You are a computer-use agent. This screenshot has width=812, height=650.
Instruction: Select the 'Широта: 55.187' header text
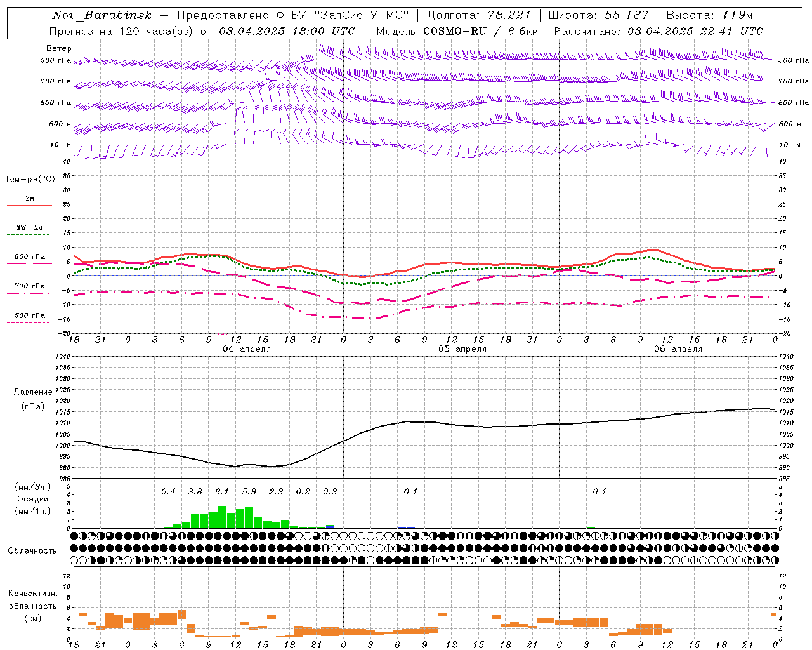pyautogui.click(x=598, y=15)
